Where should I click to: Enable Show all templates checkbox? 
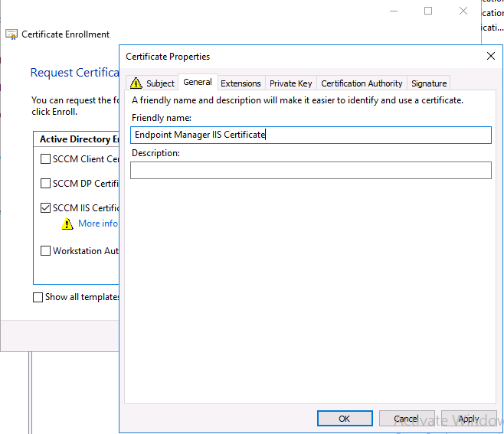pos(38,297)
